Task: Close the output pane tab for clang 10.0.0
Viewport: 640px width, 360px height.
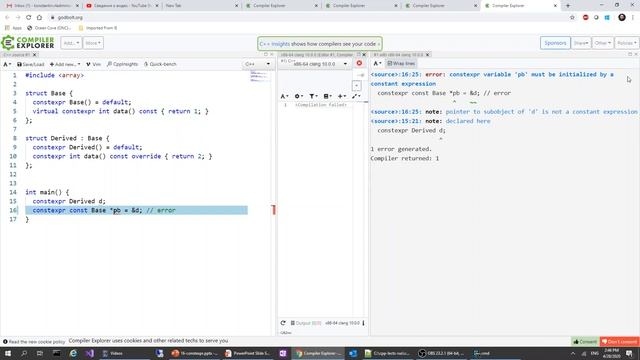Action: [428, 55]
